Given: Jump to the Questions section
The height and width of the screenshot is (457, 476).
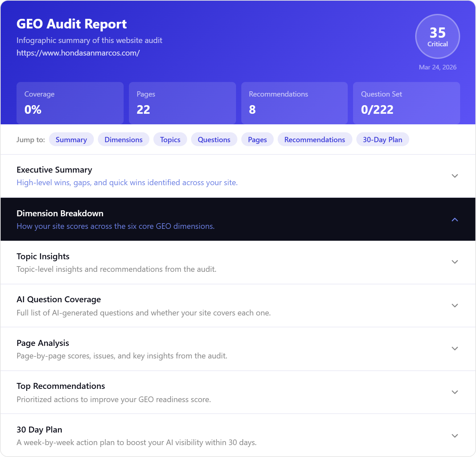Looking at the screenshot, I should [x=214, y=140].
